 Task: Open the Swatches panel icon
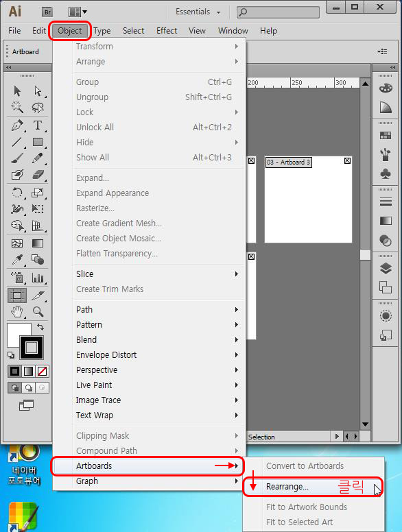click(x=386, y=136)
